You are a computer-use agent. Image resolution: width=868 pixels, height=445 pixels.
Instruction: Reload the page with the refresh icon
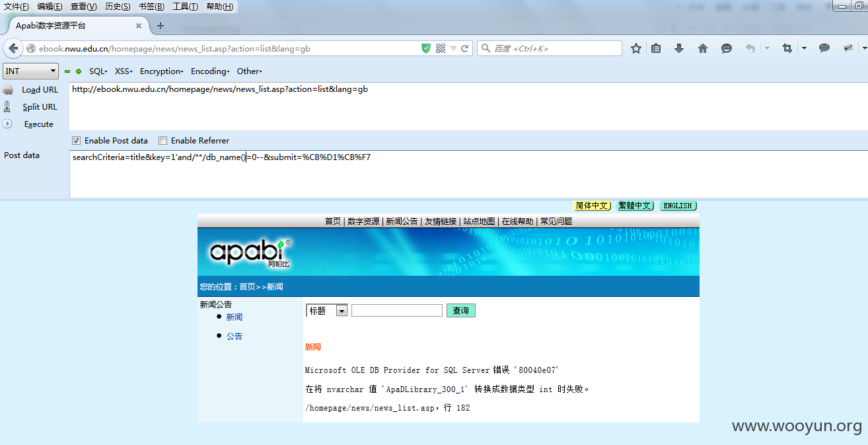(465, 48)
